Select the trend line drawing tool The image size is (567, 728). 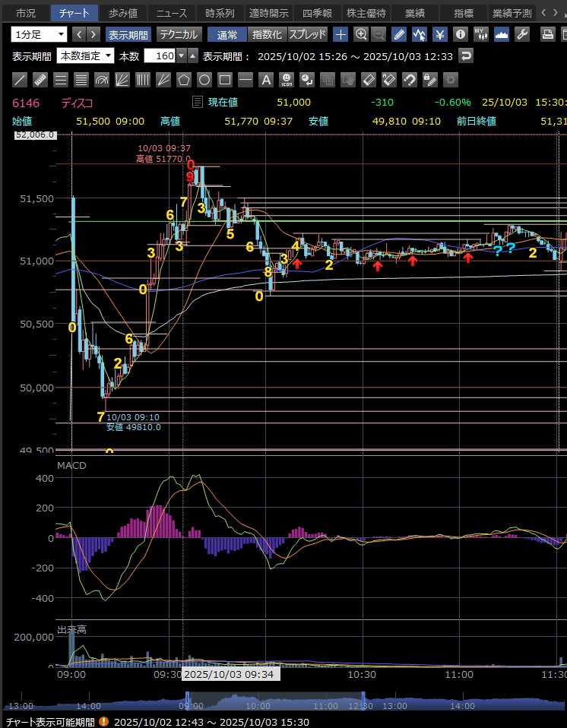pyautogui.click(x=21, y=80)
